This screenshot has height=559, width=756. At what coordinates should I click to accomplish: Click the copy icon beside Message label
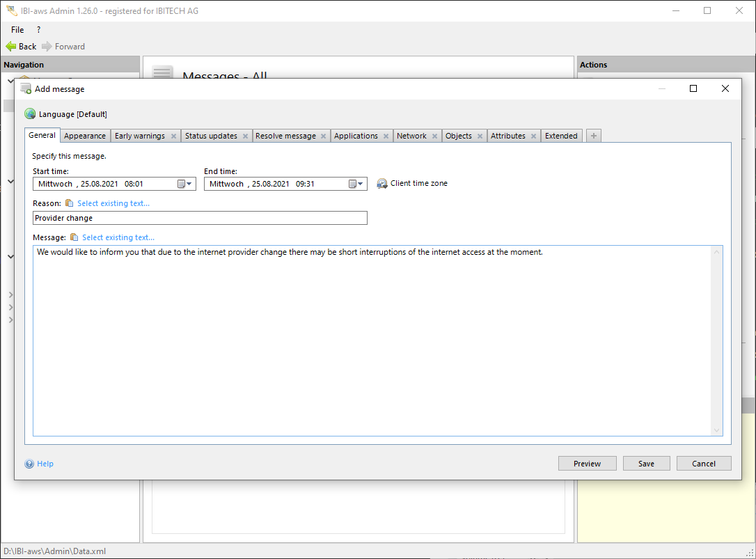click(74, 237)
